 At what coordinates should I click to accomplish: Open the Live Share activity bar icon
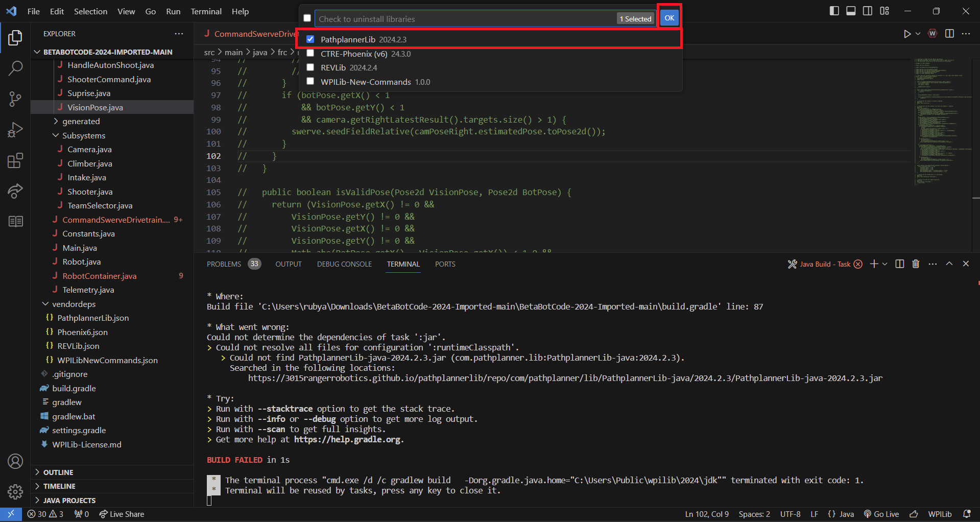(15, 191)
